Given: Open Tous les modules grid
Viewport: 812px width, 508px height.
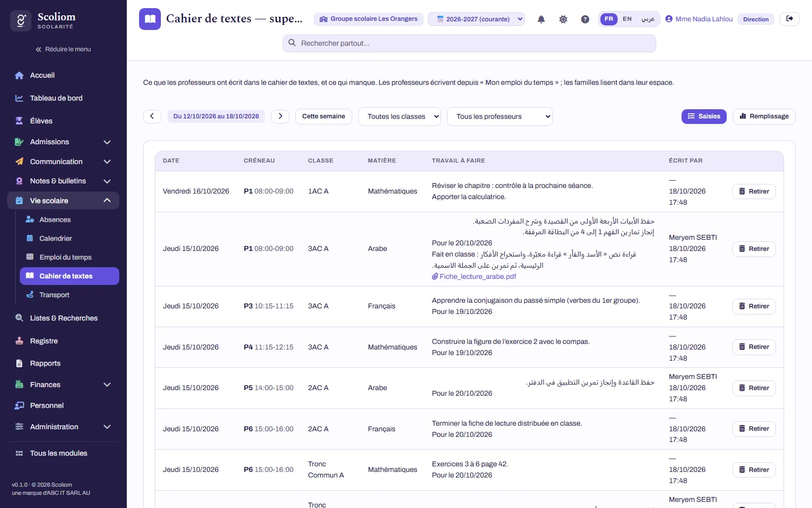Looking at the screenshot, I should pos(63,453).
